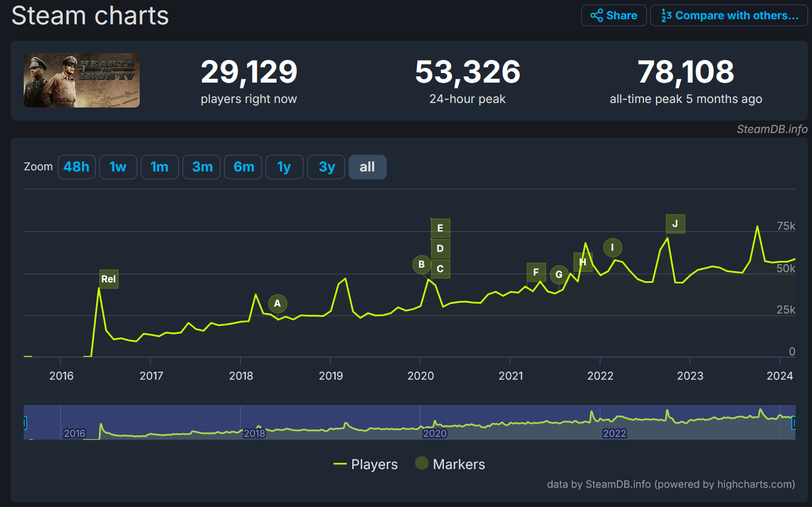Open Compare with others dialog
Image resolution: width=812 pixels, height=507 pixels.
point(729,15)
